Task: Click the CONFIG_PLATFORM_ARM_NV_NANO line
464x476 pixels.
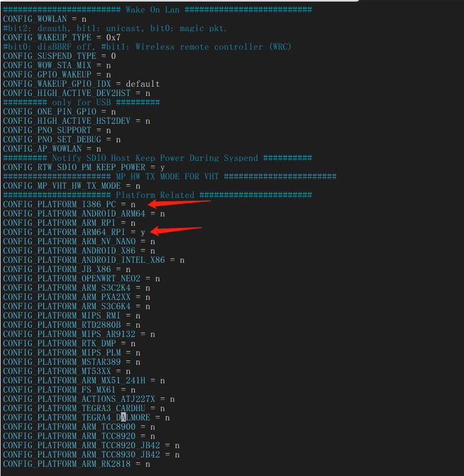Action: pos(79,242)
